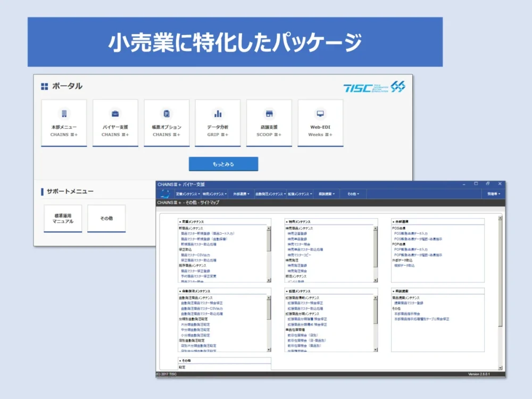
Task: Open the 本部メニュー CHAINS Ⅲ+ portal icon
Action: click(63, 122)
